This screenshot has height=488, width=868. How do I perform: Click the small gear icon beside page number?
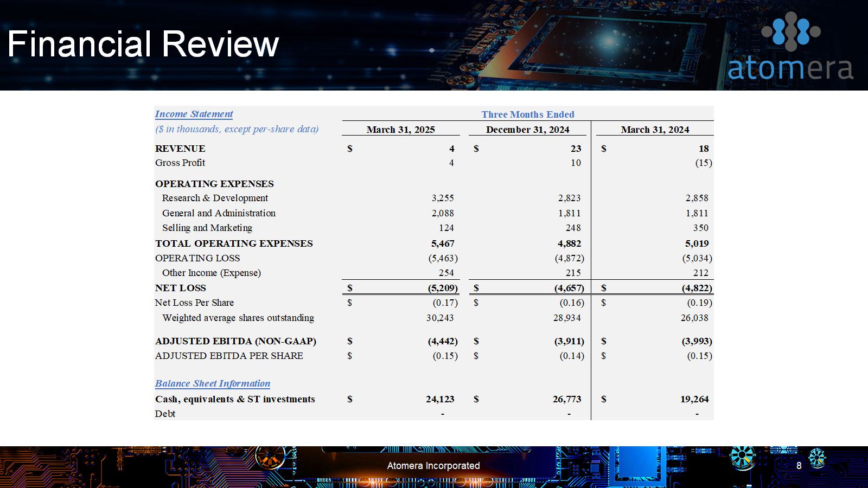tap(817, 458)
